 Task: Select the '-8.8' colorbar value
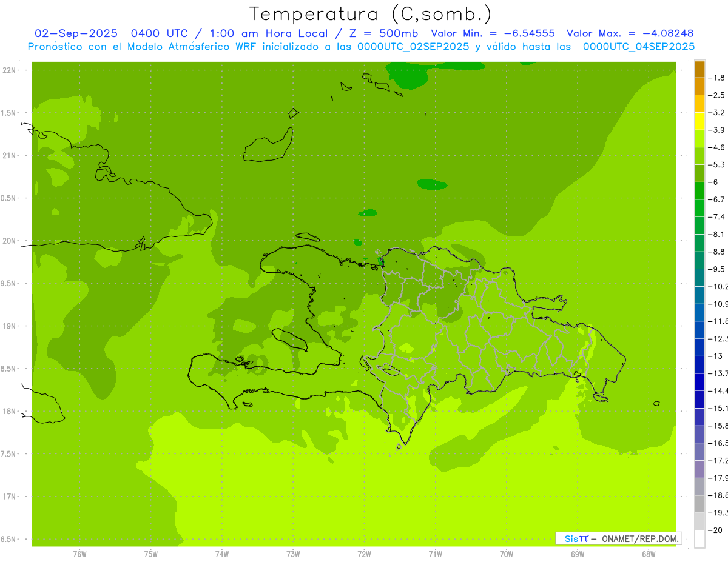pos(717,252)
